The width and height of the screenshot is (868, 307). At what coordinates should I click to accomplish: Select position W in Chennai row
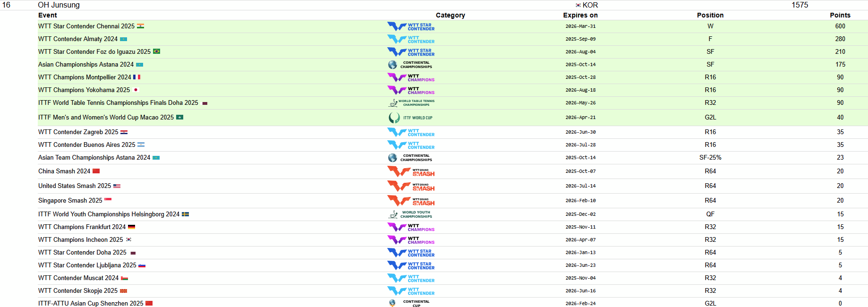point(710,26)
